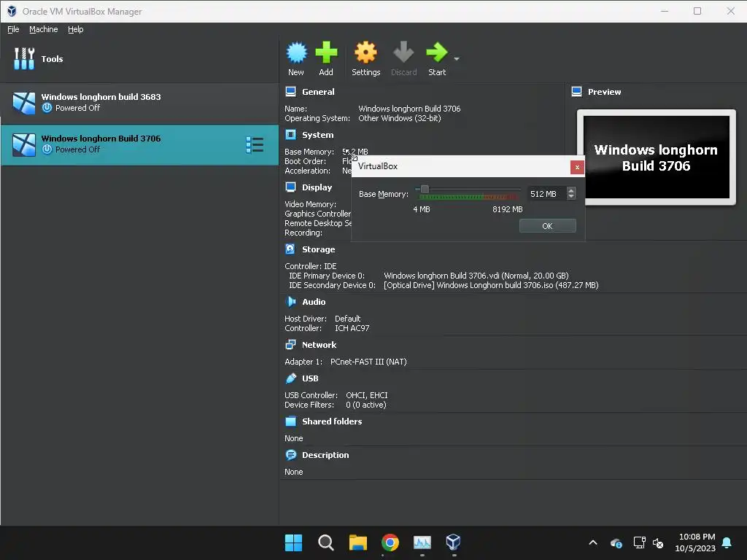
Task: Decrease base memory with the down arrow
Action: click(571, 197)
